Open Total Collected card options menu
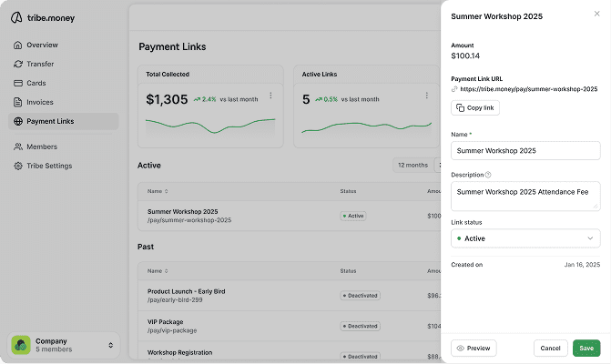Image resolution: width=611 pixels, height=364 pixels. coord(270,96)
